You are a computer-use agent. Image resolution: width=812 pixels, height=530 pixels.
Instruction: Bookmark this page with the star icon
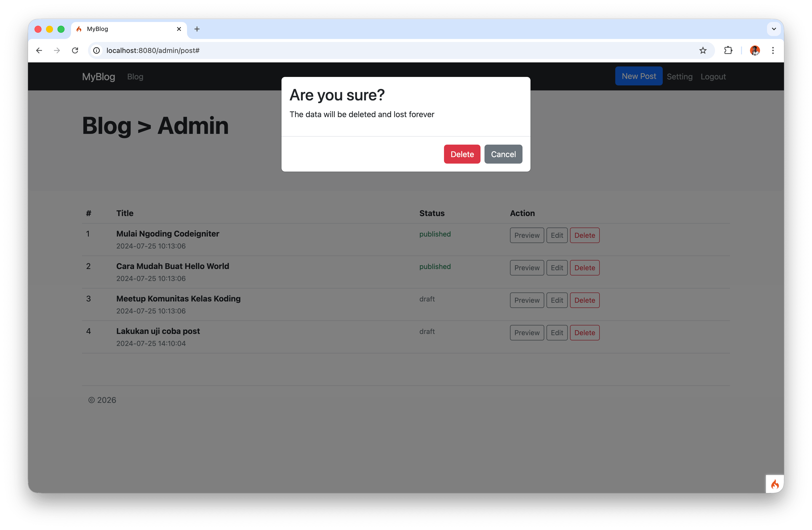703,50
